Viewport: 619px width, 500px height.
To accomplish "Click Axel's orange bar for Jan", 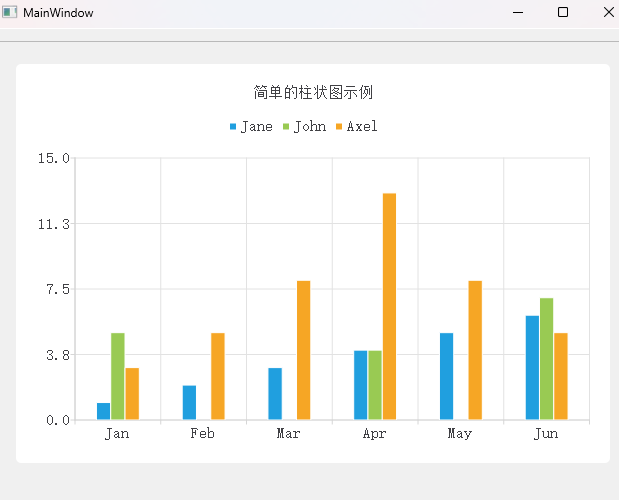I will [x=132, y=394].
